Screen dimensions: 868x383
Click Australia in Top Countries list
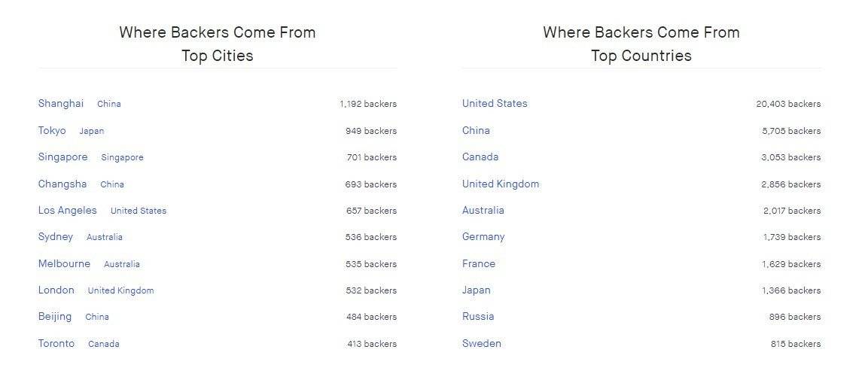[x=483, y=211]
